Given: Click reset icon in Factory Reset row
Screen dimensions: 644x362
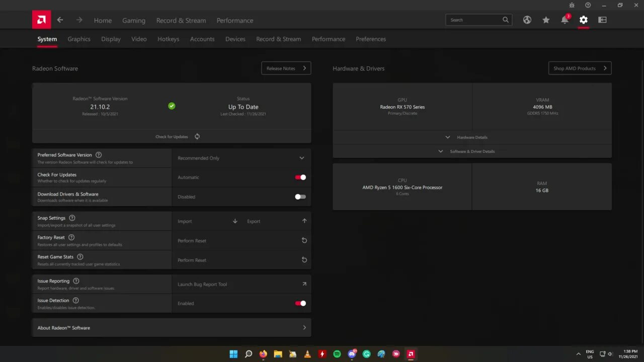Looking at the screenshot, I should pyautogui.click(x=304, y=240).
